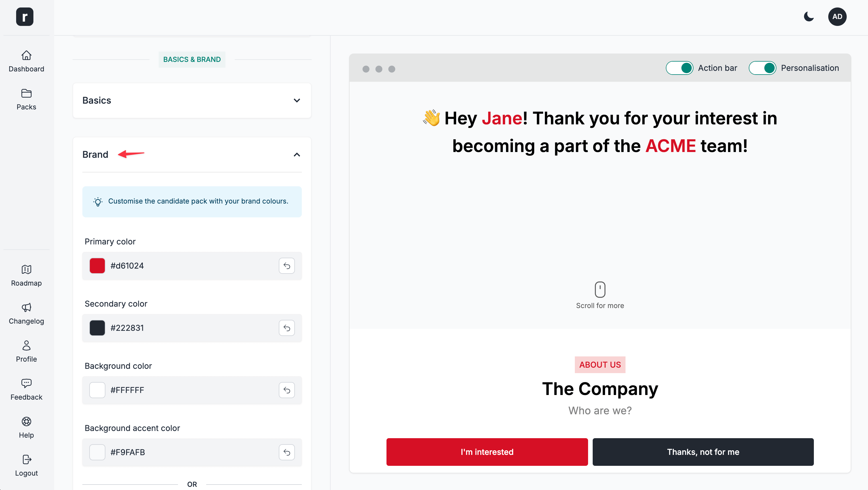868x490 pixels.
Task: Disable the Action bar toggle
Action: (x=679, y=68)
